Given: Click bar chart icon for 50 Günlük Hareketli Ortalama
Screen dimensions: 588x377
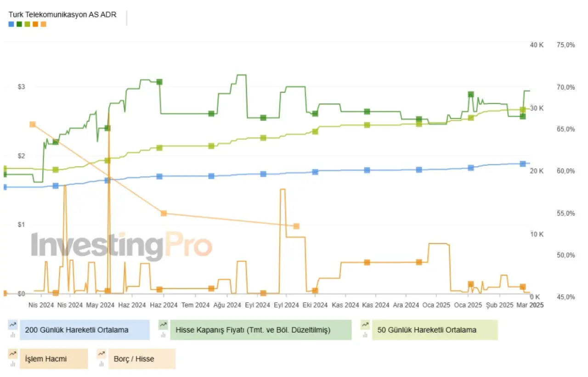Looking at the screenshot, I should (365, 335).
